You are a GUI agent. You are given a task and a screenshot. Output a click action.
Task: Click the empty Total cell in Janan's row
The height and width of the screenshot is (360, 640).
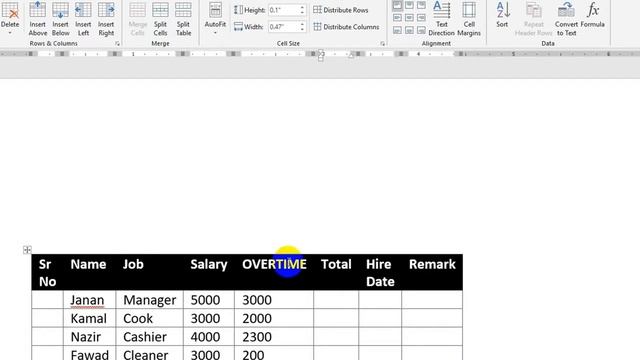pyautogui.click(x=336, y=300)
